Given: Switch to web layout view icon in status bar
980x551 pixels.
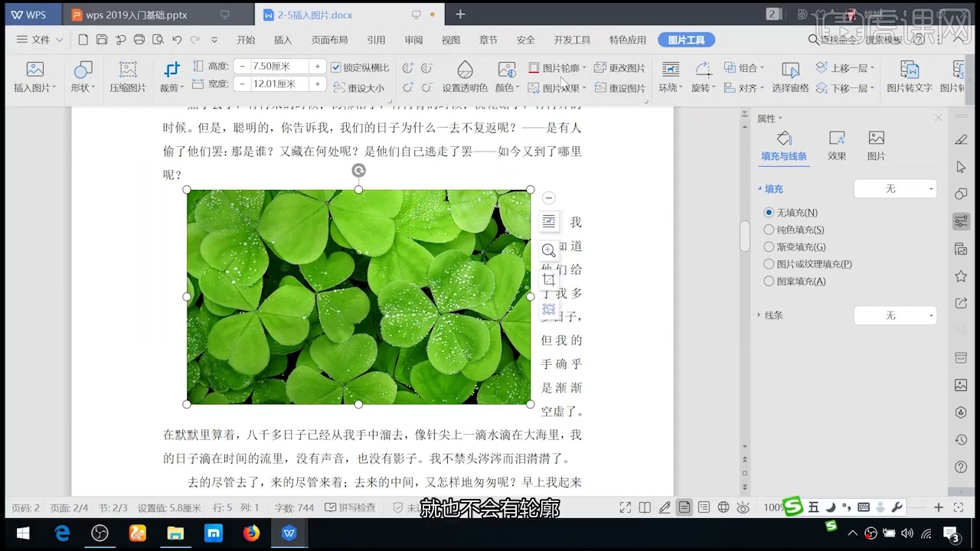Looking at the screenshot, I should click(724, 507).
